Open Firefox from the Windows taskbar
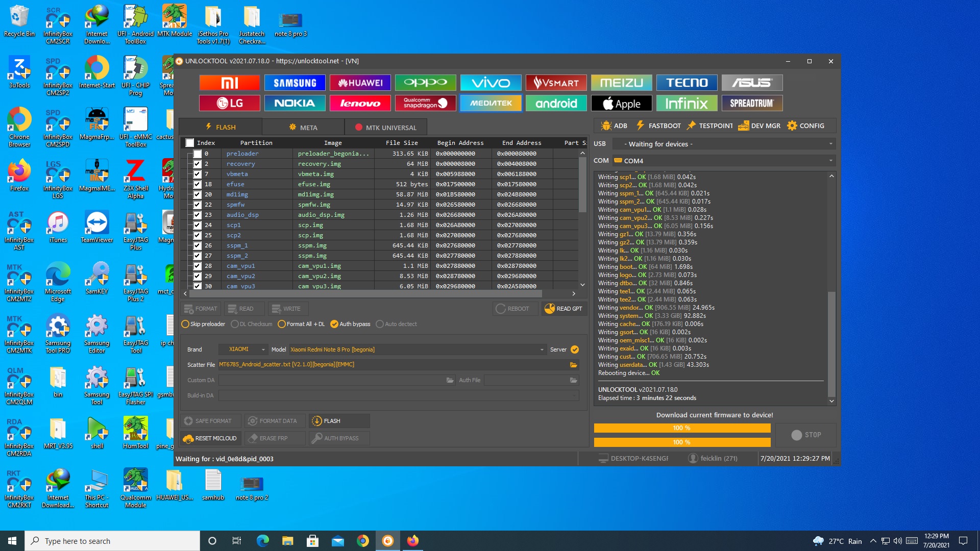The height and width of the screenshot is (551, 980). tap(412, 541)
